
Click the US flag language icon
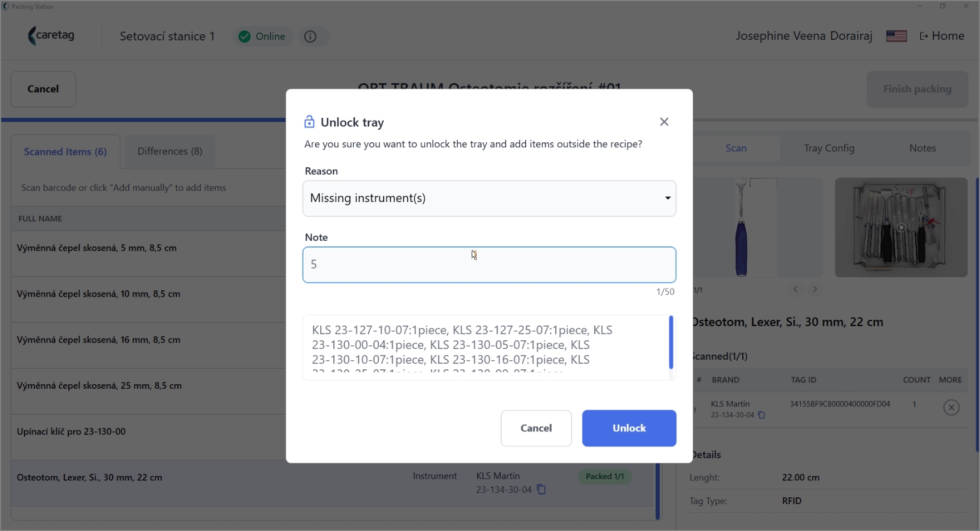tap(896, 36)
